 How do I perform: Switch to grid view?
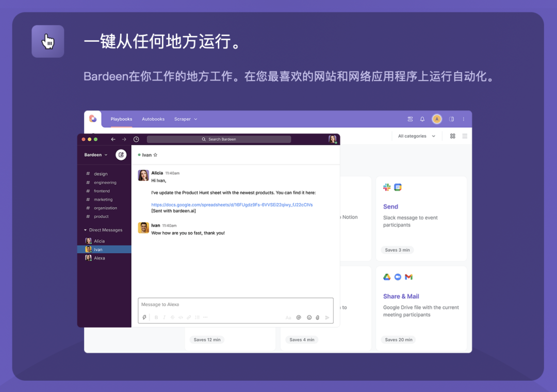coord(453,136)
